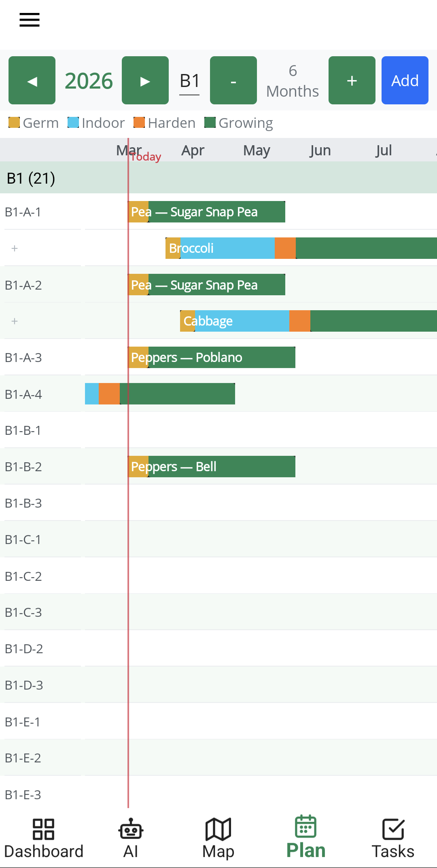Expand the B1-A-2 row with plus button
437x868 pixels.
[x=14, y=321]
